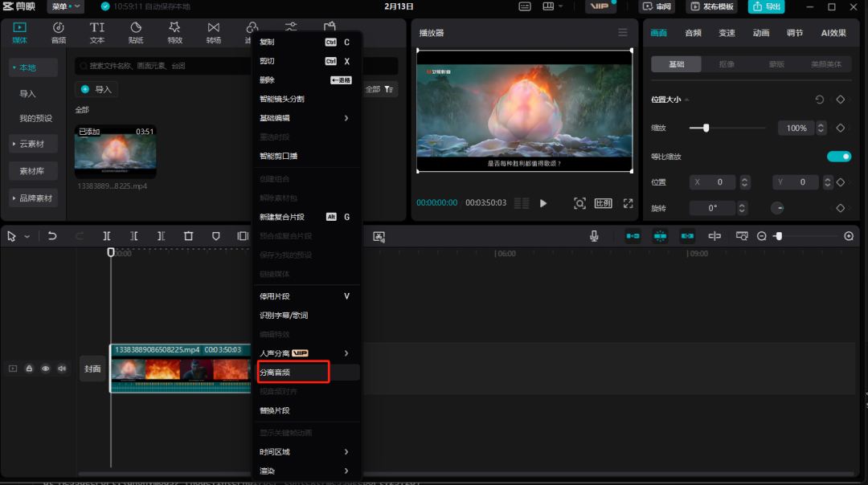Open the 人声分离 submenu
The width and height of the screenshot is (868, 485).
coord(305,353)
